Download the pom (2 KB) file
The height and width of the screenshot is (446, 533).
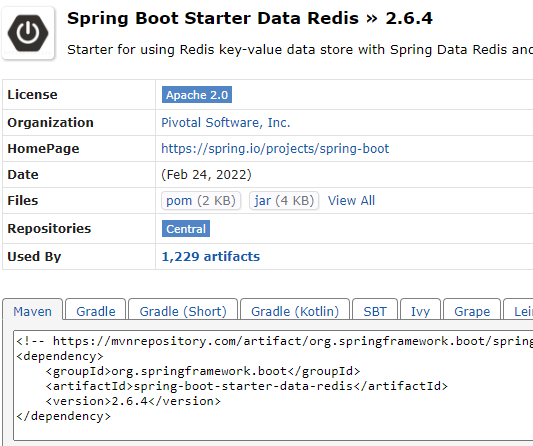201,201
